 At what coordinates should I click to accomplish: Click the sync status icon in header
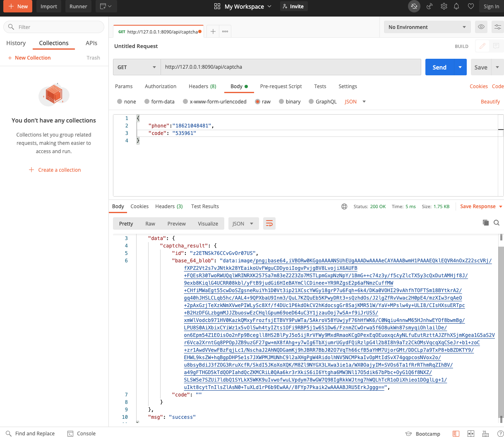click(414, 6)
